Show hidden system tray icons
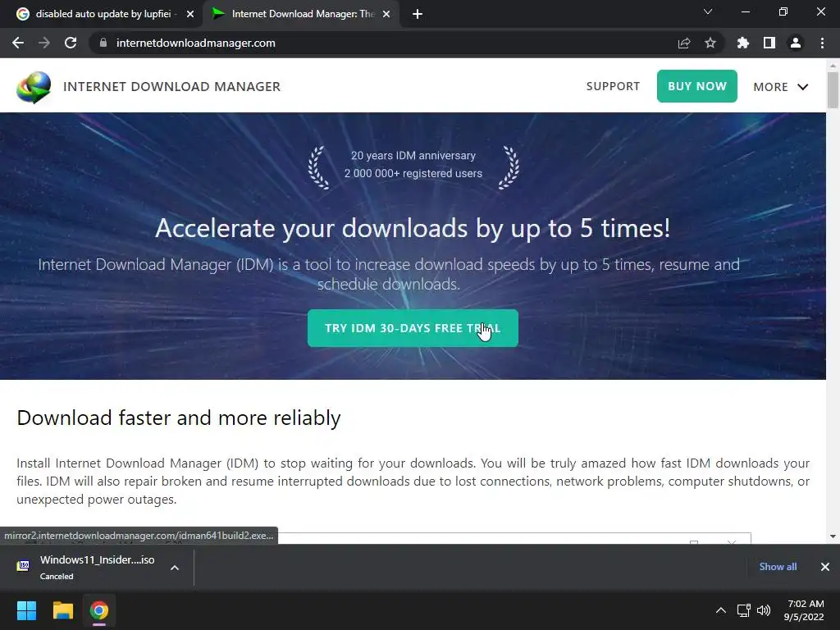Screen dimensions: 840x630 pyautogui.click(x=721, y=610)
